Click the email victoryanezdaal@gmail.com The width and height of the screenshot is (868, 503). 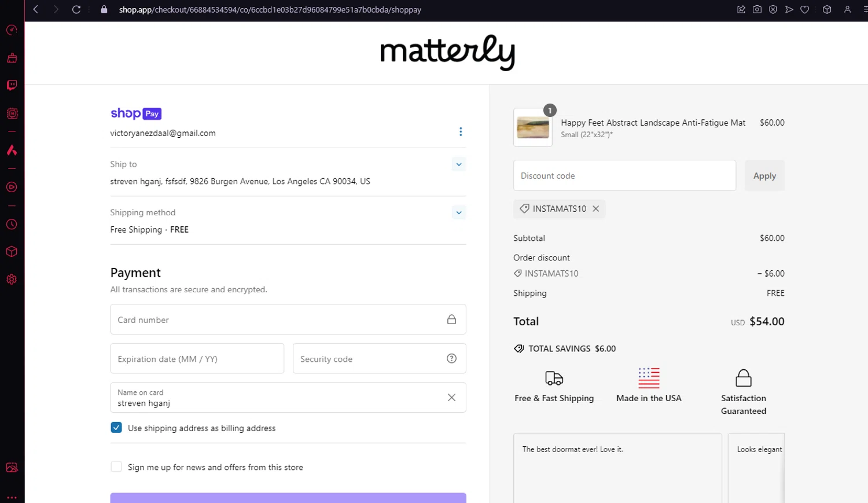pos(163,133)
